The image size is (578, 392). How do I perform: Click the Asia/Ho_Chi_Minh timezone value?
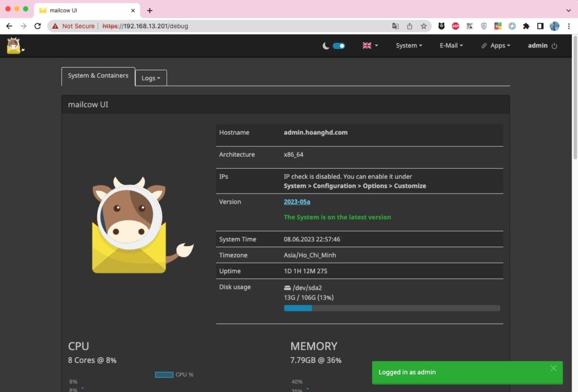tap(310, 255)
